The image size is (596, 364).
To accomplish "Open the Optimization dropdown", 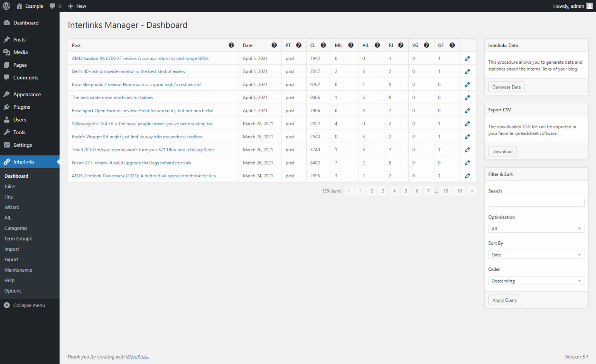I will (x=536, y=228).
